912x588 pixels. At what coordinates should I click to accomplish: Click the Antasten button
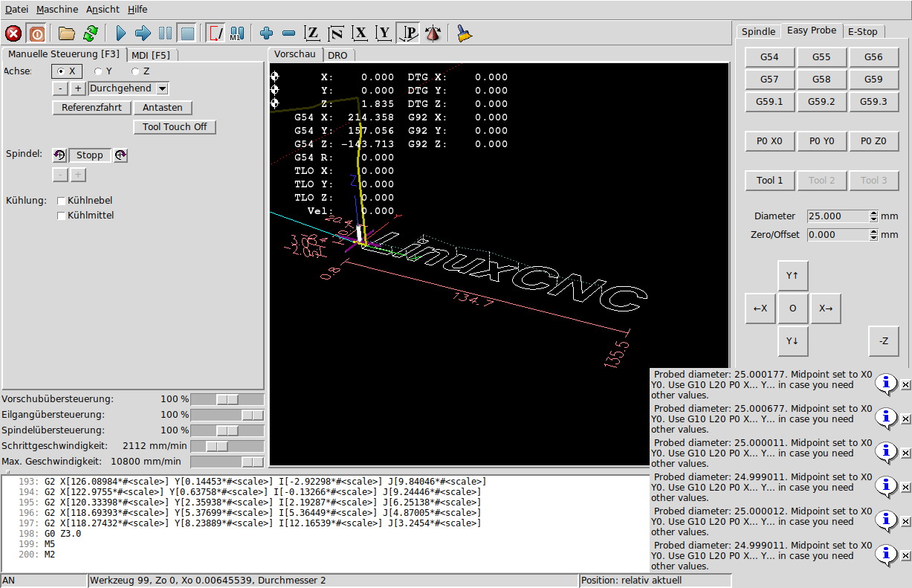tap(163, 108)
